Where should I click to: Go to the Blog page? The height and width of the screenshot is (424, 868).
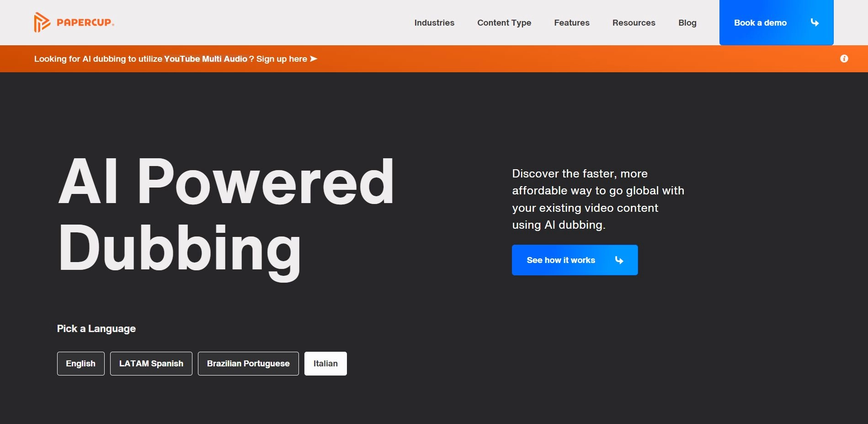point(687,23)
